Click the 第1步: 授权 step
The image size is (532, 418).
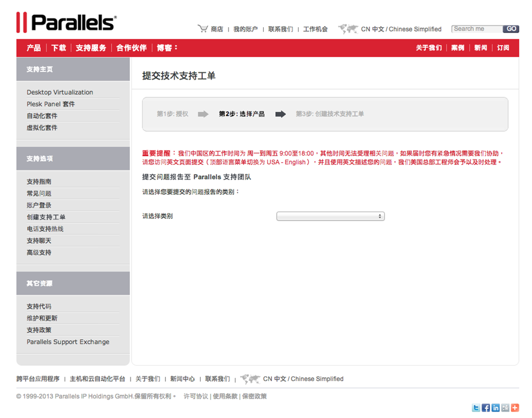(x=172, y=114)
